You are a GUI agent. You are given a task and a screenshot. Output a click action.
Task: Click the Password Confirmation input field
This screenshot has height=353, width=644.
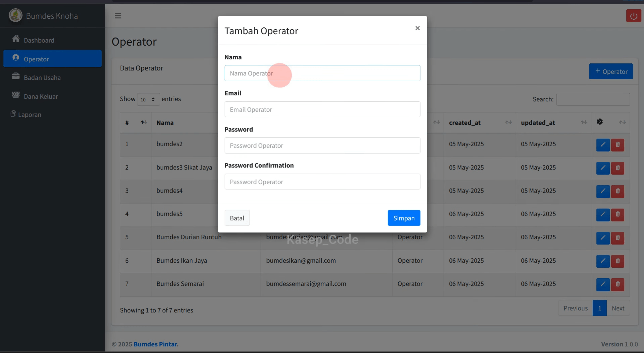pos(322,182)
